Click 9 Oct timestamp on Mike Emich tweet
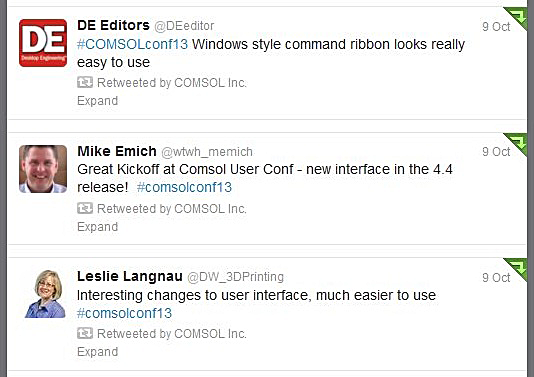 (496, 152)
